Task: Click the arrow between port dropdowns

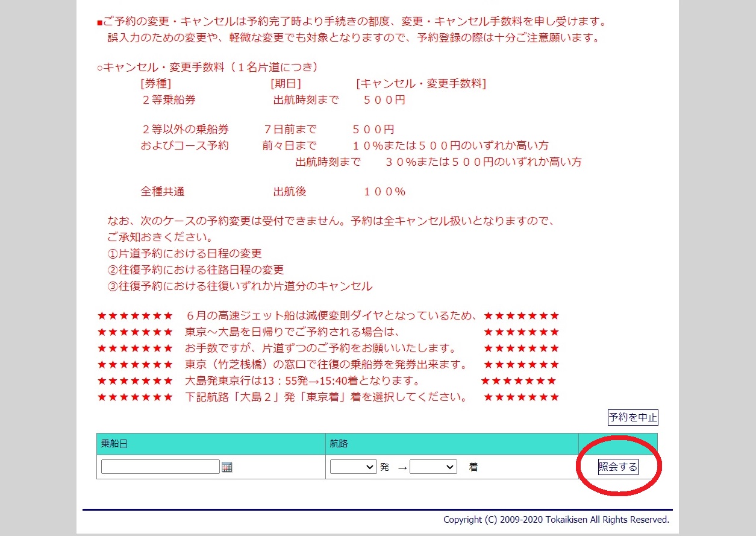Action: coord(402,468)
